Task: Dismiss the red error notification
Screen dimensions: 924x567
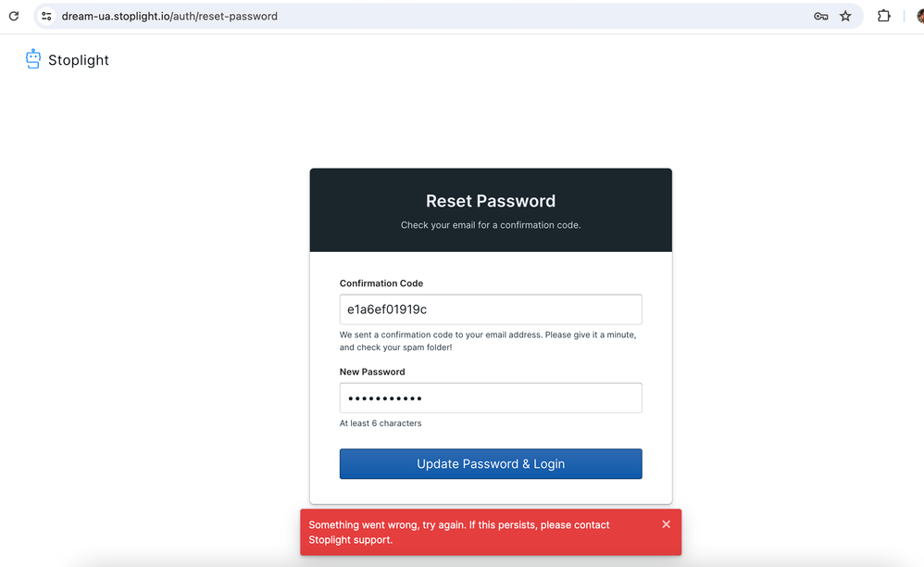Action: [666, 524]
